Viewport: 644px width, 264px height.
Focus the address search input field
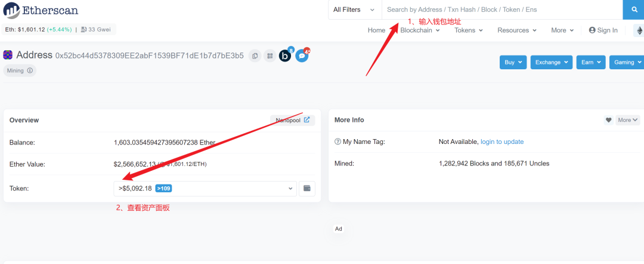pyautogui.click(x=502, y=10)
